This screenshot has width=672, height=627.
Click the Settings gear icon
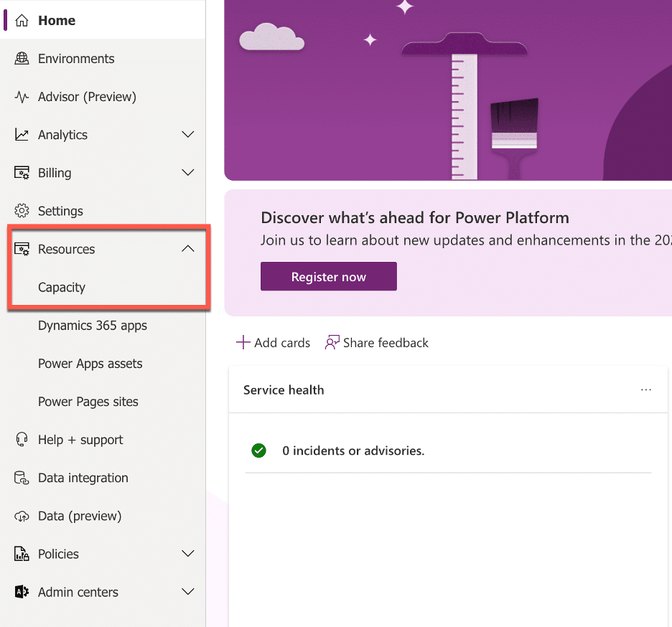point(22,211)
